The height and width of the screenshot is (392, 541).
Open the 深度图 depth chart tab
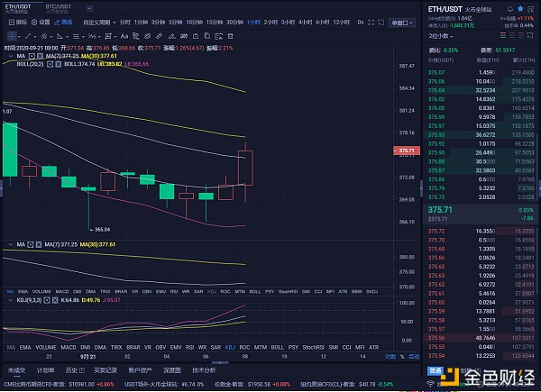click(172, 370)
